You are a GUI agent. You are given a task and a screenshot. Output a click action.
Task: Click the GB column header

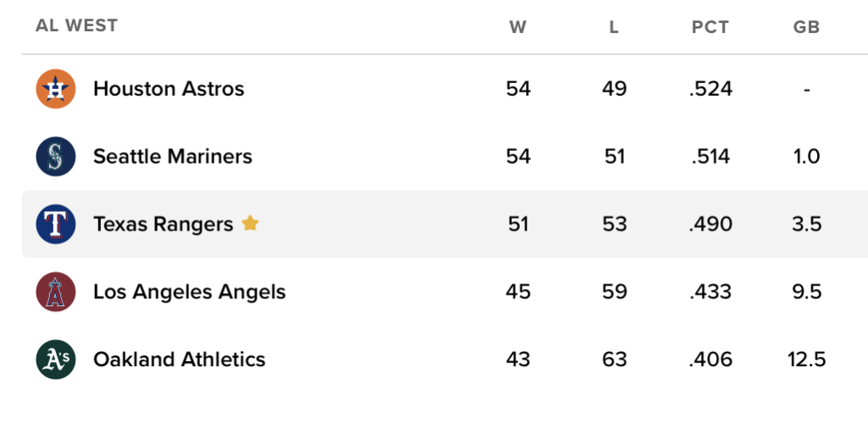click(806, 27)
